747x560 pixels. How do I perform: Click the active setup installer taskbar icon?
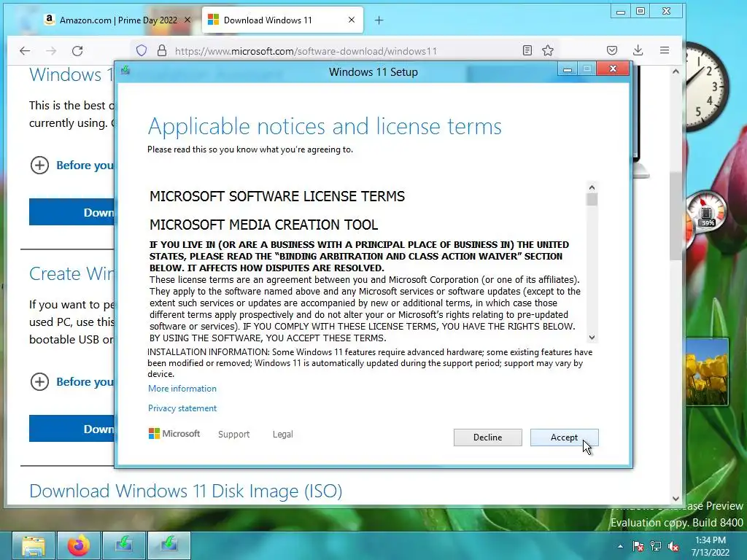coord(169,545)
